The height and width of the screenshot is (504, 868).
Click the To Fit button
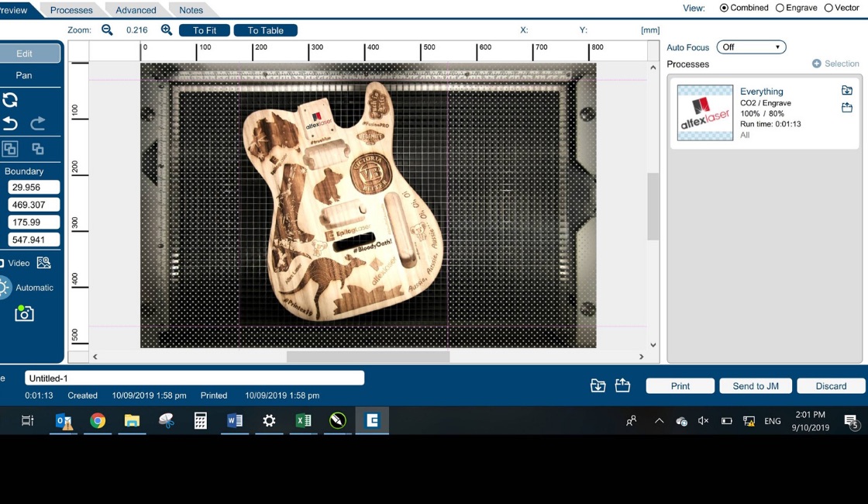click(x=205, y=30)
